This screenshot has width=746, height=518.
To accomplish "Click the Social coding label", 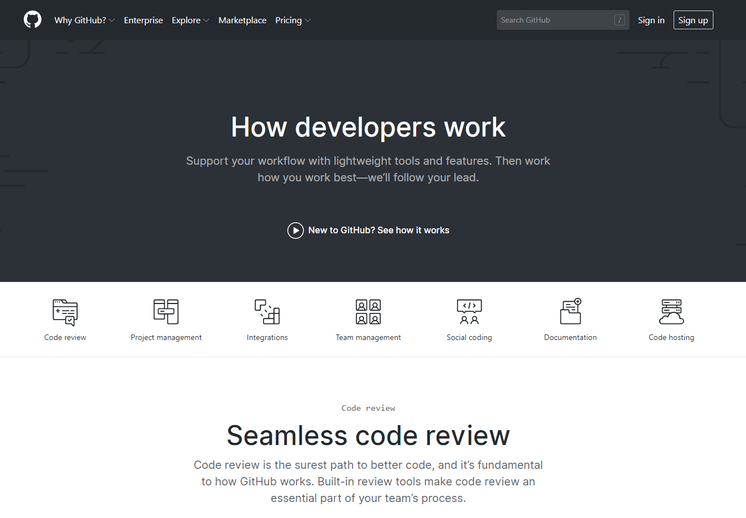I will [x=469, y=337].
